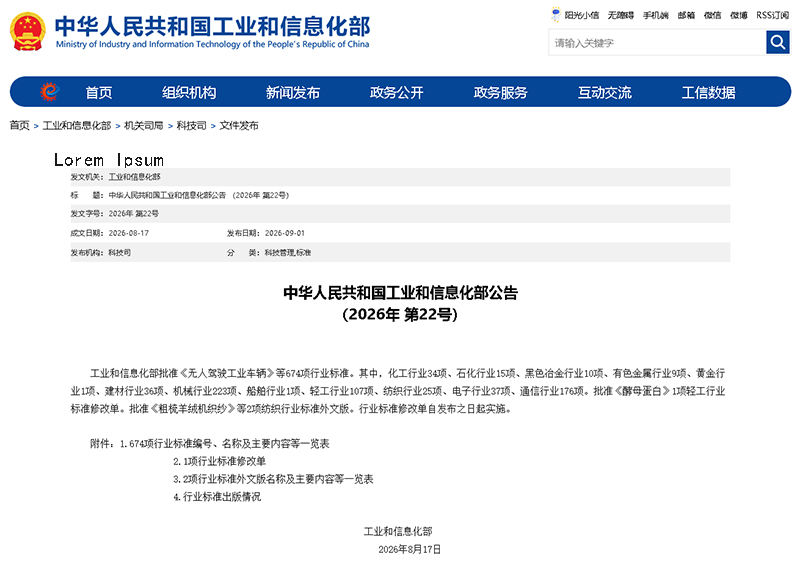Open the 阳光小信 robot assistant icon
The width and height of the screenshot is (800, 568).
point(556,15)
